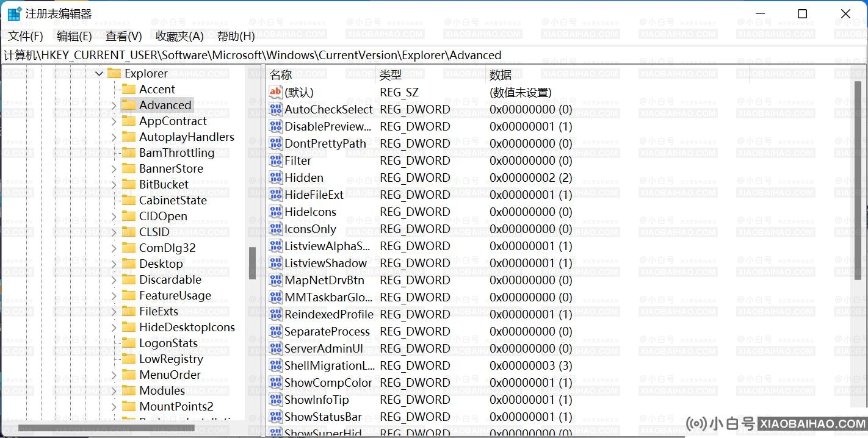The image size is (868, 438).
Task: Select the DontPrettyPath DWORD icon
Action: (x=276, y=143)
